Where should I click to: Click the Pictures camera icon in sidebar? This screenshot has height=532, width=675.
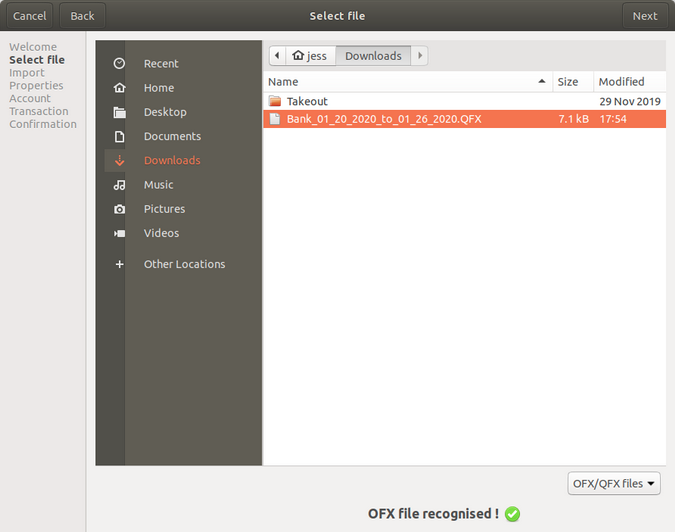coord(120,209)
